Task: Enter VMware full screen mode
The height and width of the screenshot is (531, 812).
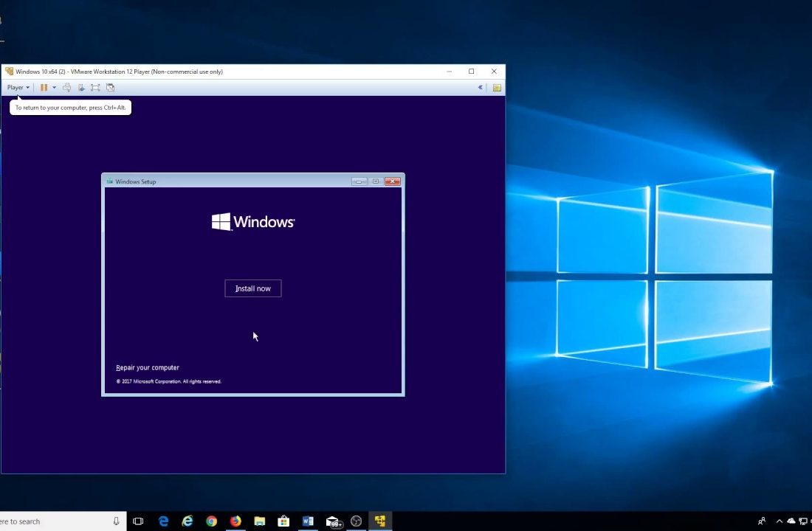Action: click(95, 88)
